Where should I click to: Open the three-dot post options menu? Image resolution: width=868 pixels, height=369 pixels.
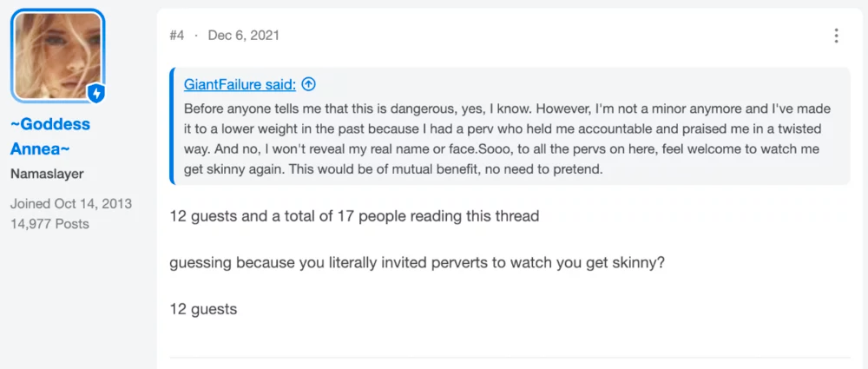coord(836,36)
